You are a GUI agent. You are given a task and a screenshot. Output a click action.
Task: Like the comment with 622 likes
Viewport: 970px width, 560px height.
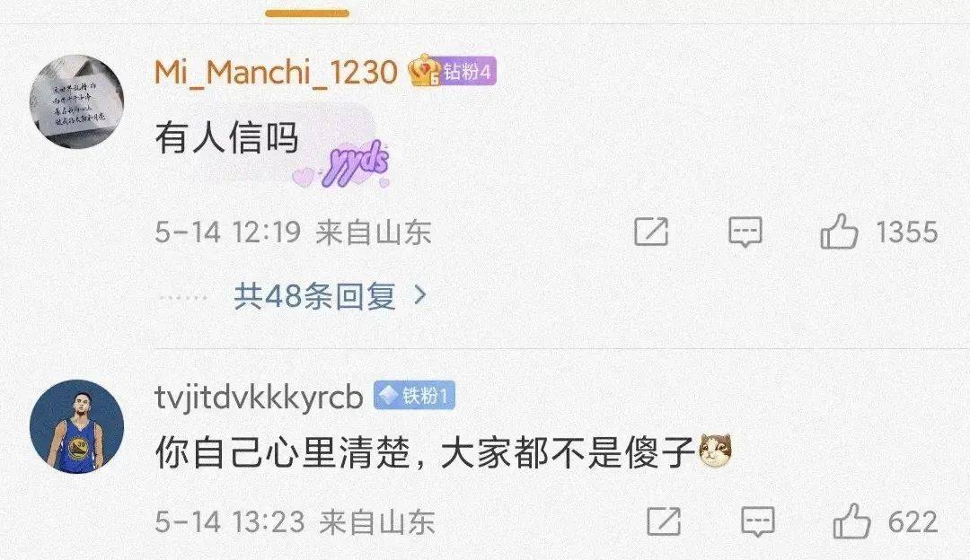851,521
